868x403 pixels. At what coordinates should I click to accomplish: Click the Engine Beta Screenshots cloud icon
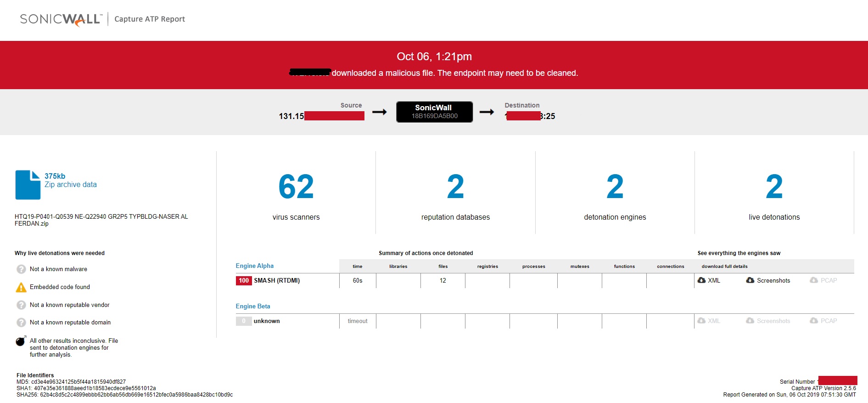750,321
